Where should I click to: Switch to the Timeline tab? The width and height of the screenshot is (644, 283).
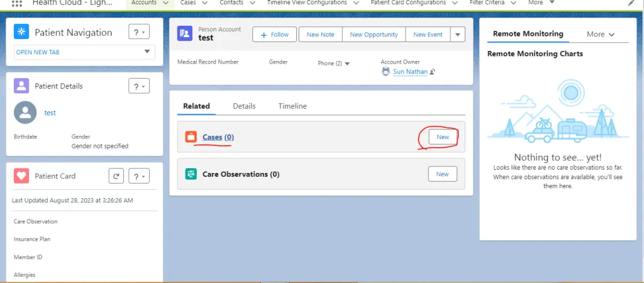point(292,106)
